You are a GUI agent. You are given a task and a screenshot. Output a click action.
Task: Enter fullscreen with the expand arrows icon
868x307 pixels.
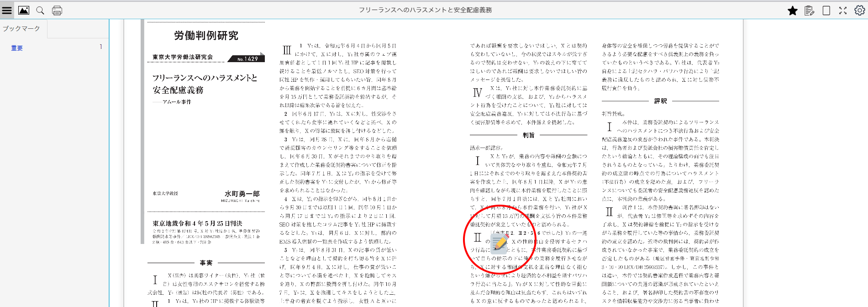(843, 11)
